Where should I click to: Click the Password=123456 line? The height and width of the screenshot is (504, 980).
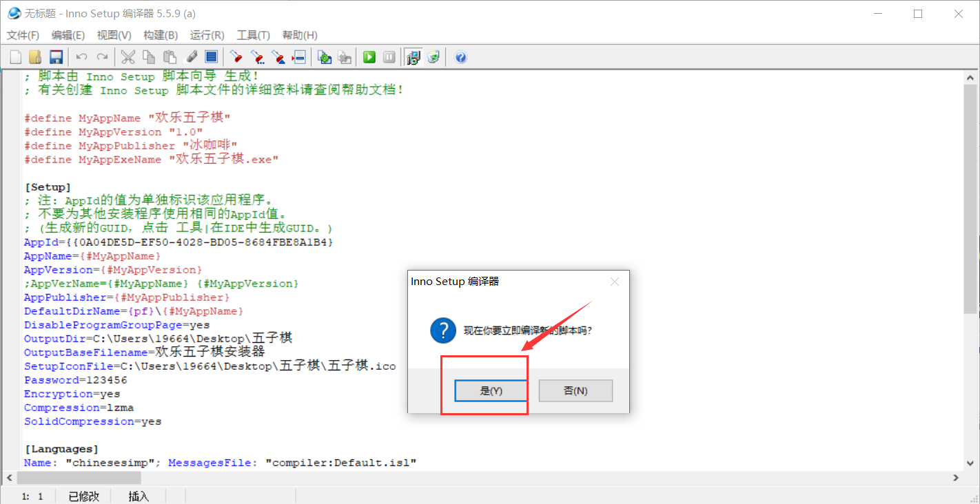[76, 380]
